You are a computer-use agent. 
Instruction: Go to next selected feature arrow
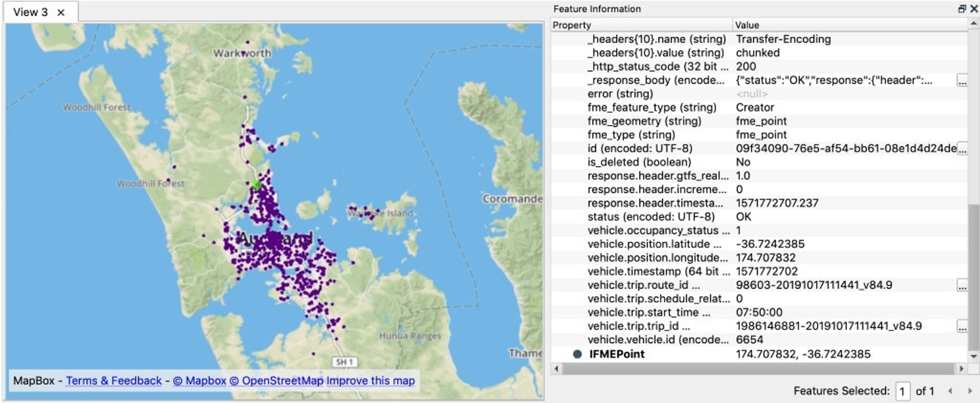point(969,391)
